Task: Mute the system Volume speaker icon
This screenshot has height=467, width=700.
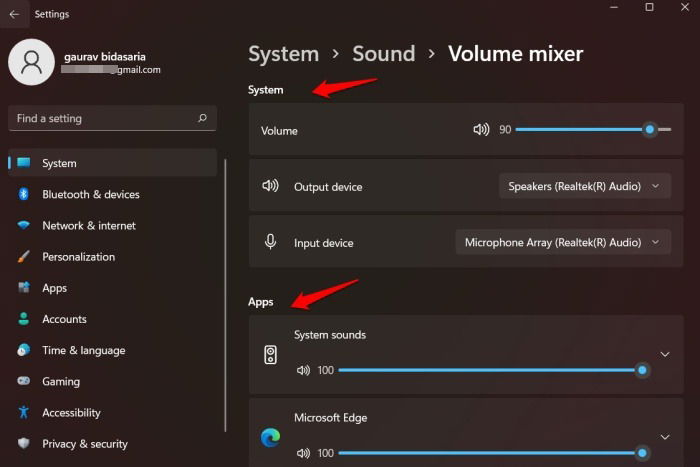Action: tap(481, 130)
